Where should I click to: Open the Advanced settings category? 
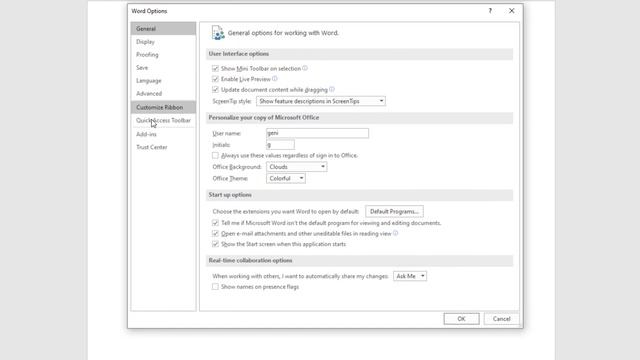tap(163, 93)
